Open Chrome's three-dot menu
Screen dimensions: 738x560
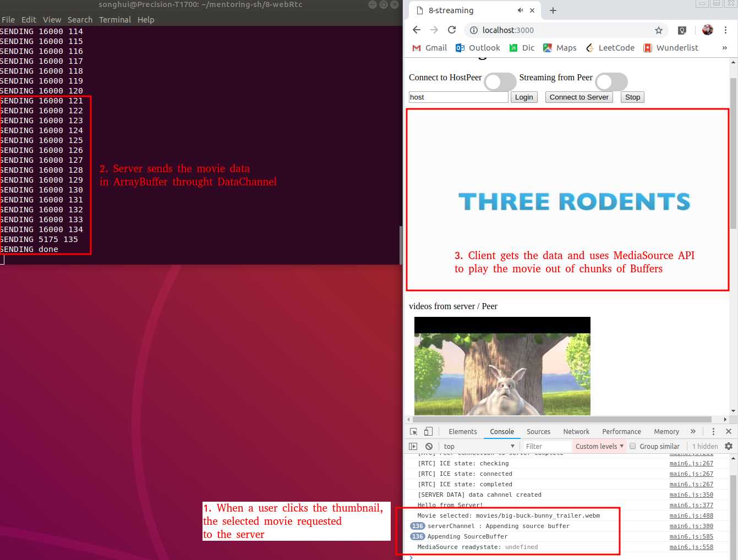tap(726, 30)
